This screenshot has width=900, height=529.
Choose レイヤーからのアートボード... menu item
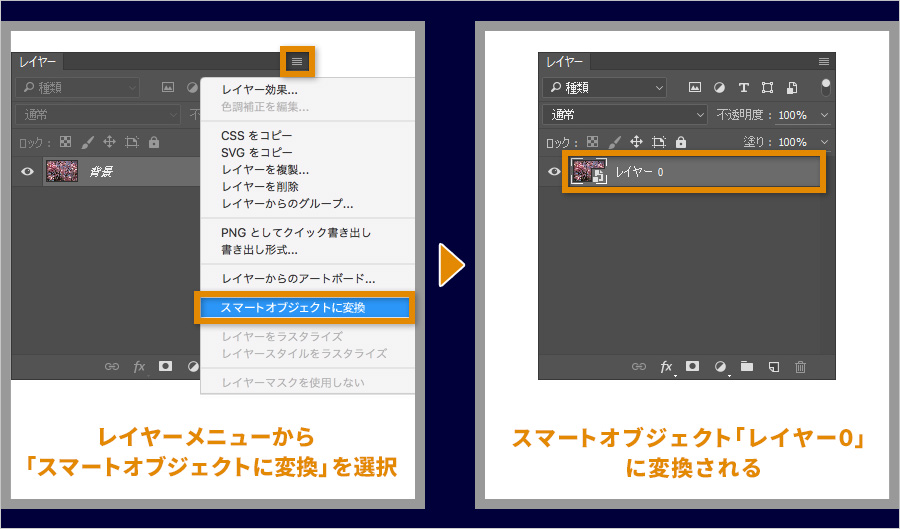tap(298, 279)
